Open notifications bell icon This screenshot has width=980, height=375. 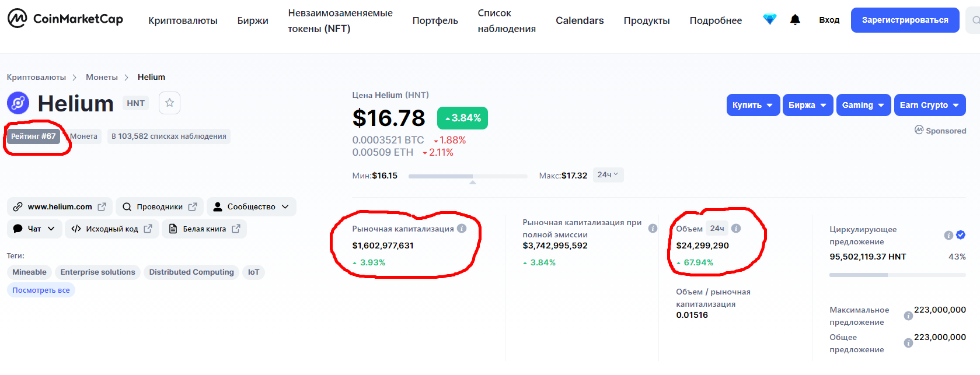click(x=795, y=20)
